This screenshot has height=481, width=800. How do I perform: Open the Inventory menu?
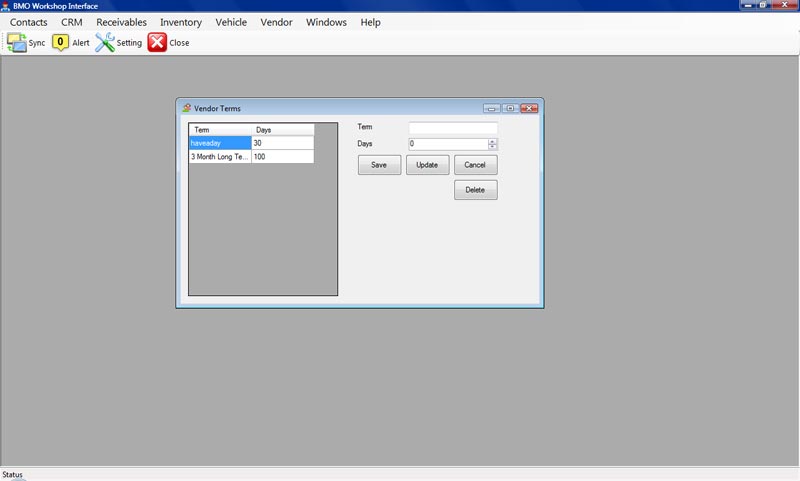point(181,22)
